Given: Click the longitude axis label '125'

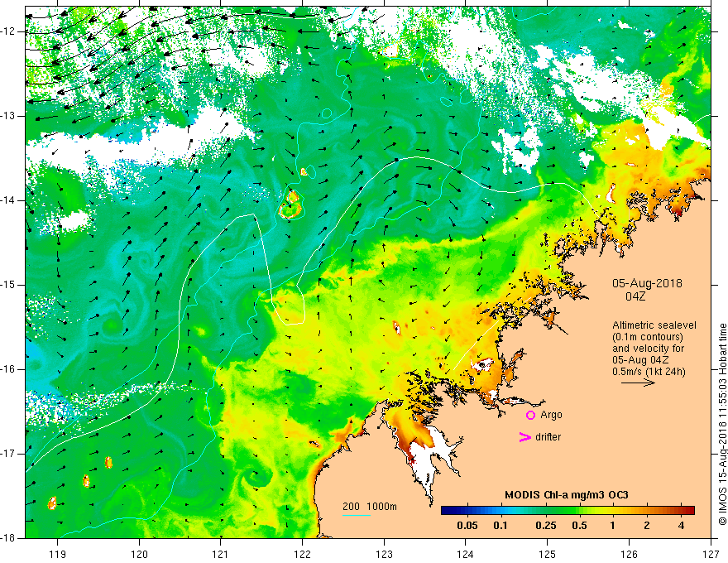Looking at the screenshot, I should click(x=548, y=554).
